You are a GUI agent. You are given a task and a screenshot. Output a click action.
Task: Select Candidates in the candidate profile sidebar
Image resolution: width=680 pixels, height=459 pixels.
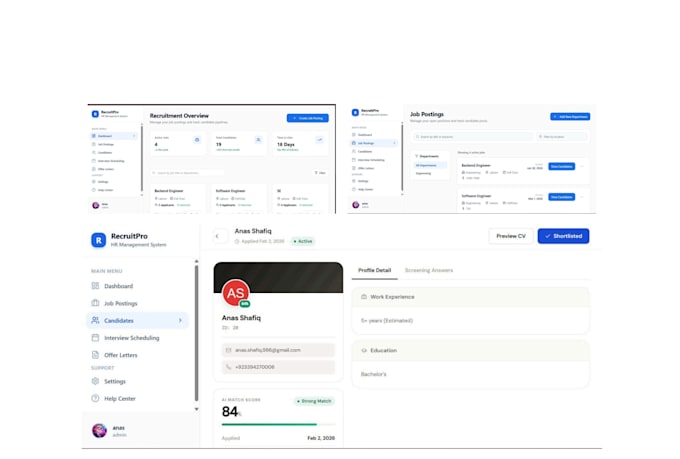(x=138, y=321)
